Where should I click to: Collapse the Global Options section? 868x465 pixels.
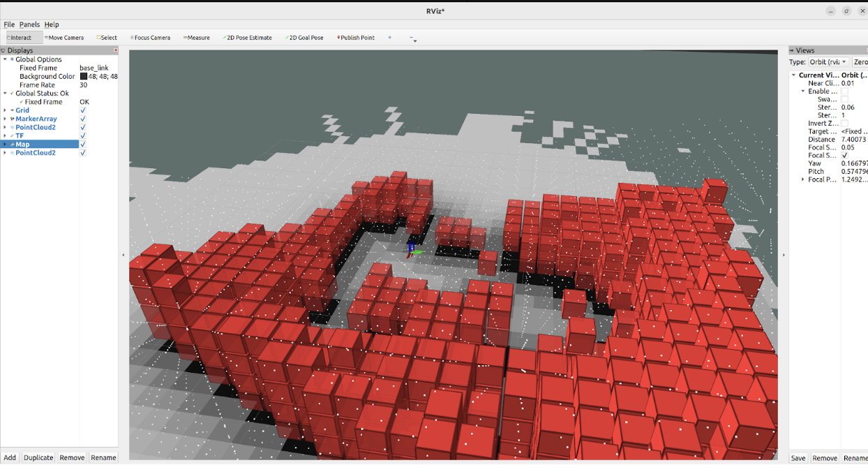coord(5,59)
